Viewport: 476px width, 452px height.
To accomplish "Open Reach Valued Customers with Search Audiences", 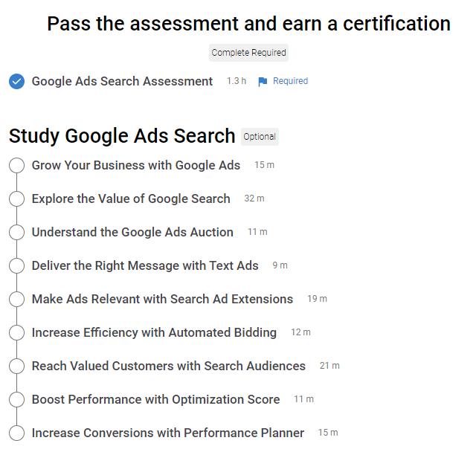I will (x=168, y=366).
